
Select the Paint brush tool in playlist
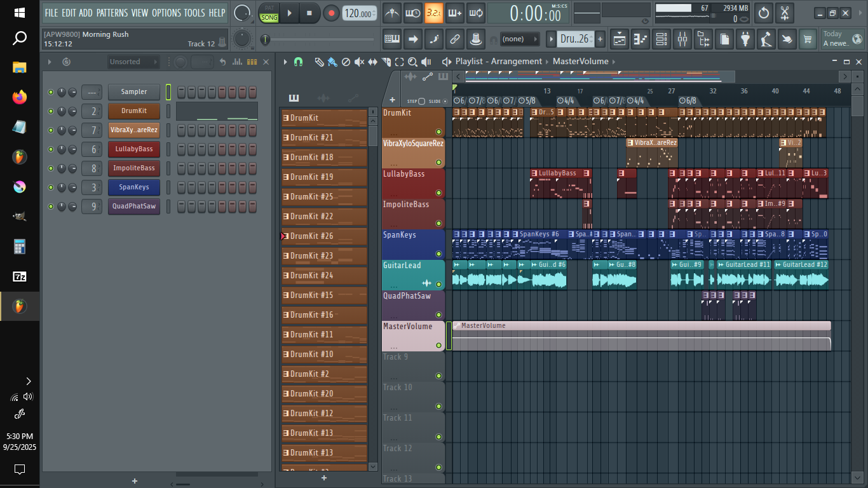[332, 62]
